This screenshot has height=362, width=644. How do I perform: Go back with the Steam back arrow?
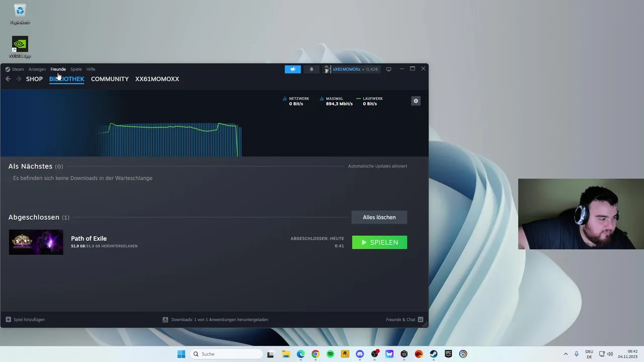click(x=8, y=79)
